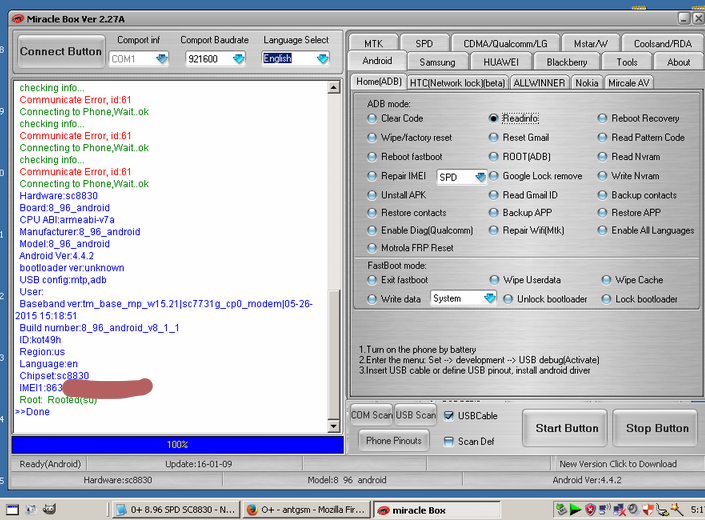This screenshot has height=520, width=705.
Task: Select the ROOT(ADB) radio option
Action: tap(493, 156)
